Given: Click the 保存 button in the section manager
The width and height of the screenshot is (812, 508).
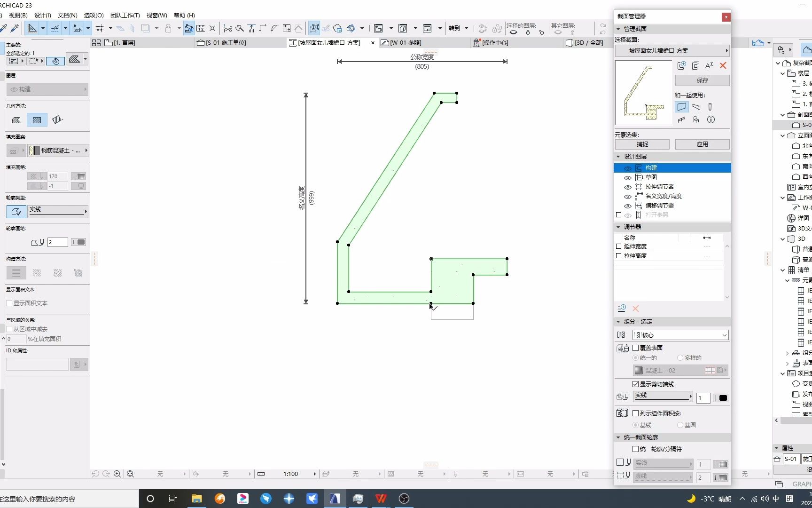Looking at the screenshot, I should tap(702, 80).
